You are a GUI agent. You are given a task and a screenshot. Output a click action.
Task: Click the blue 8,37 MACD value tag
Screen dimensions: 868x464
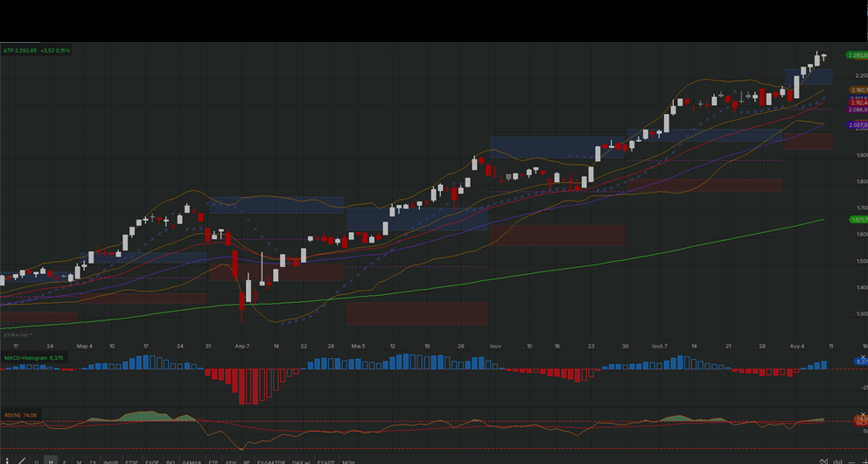pyautogui.click(x=861, y=362)
